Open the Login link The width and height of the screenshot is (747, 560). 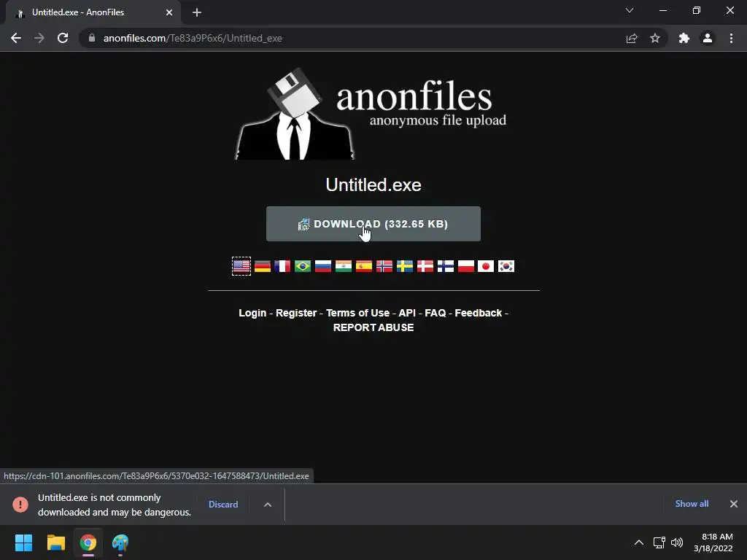click(x=252, y=313)
